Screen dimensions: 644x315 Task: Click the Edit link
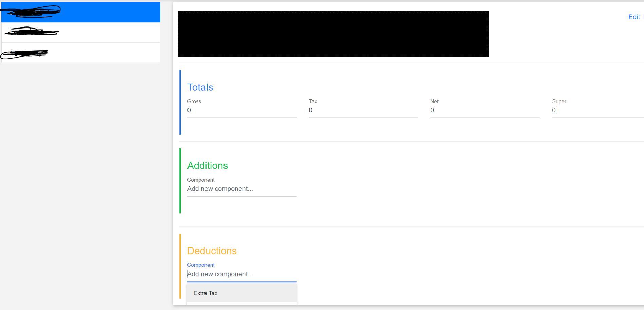coord(634,17)
